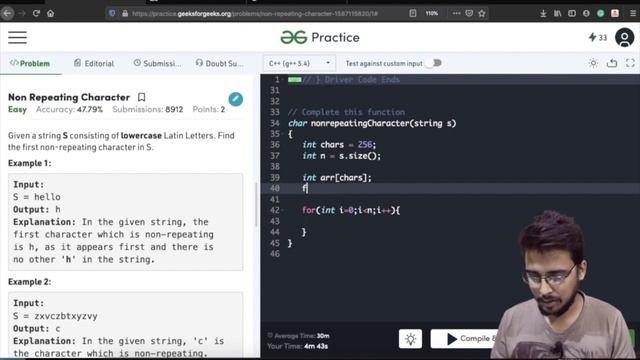Screen dimensions: 640x360
Task: Select the Problem tab
Action: [30, 63]
